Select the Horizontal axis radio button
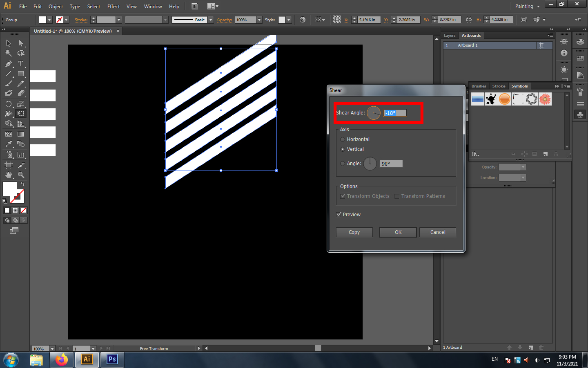The image size is (588, 368). tap(343, 139)
